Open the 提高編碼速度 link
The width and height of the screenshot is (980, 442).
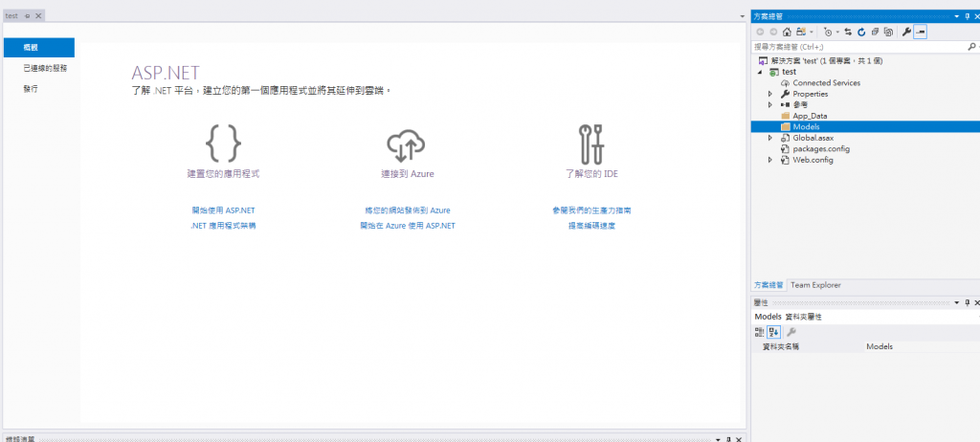click(x=591, y=226)
